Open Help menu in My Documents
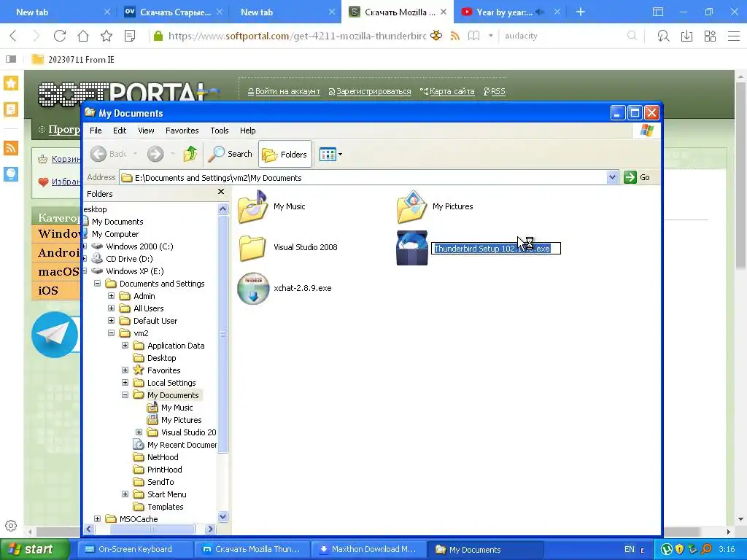 click(247, 131)
